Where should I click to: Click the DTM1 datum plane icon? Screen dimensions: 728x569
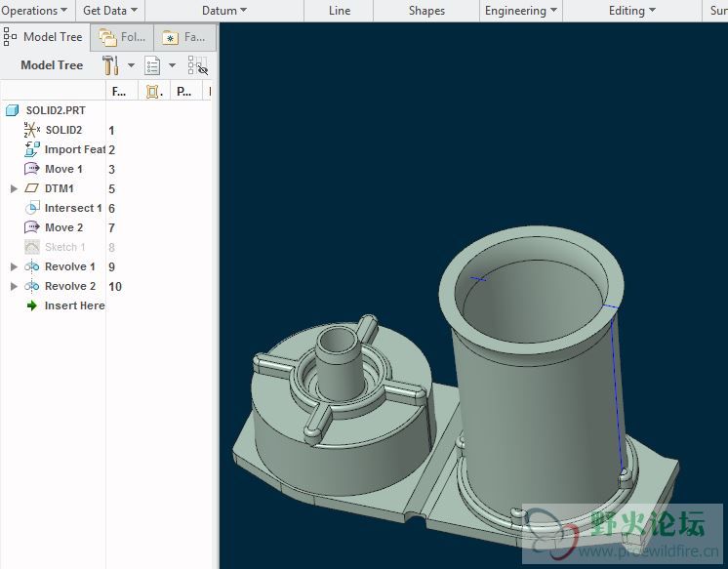click(x=31, y=188)
